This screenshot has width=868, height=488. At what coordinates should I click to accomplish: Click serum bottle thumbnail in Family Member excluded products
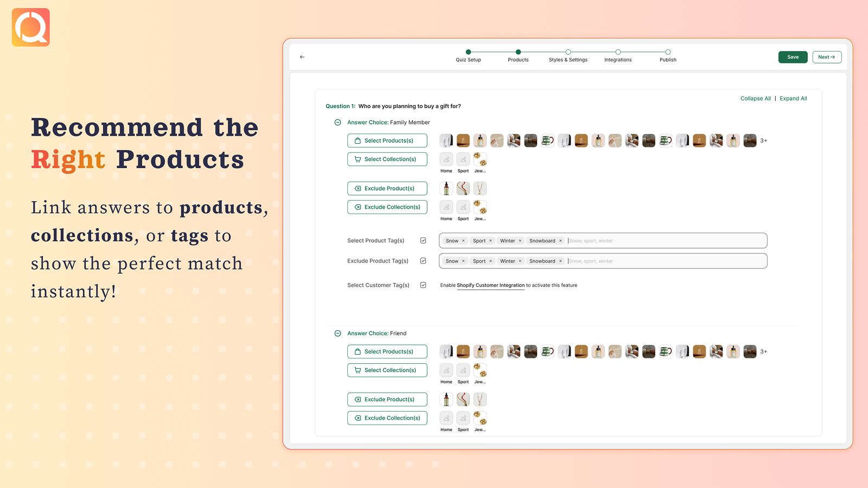446,189
